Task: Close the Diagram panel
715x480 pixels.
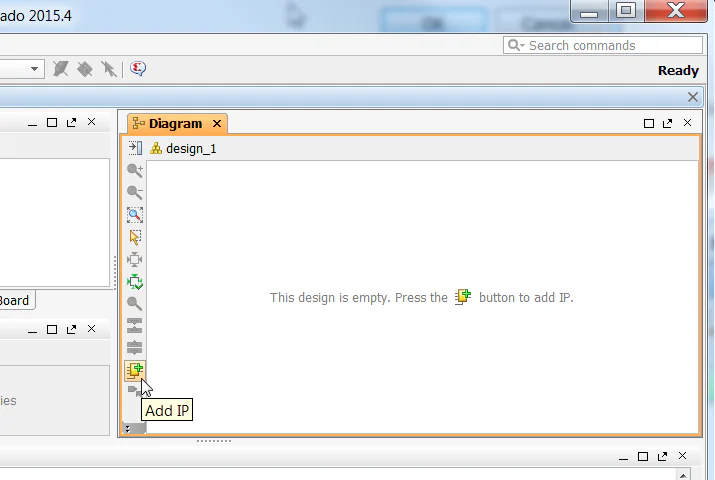Action: [x=687, y=123]
